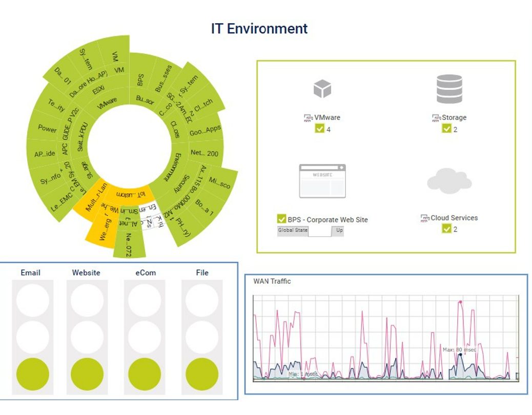Toggle the green checkmark under Storage
Screen dimensions: 532x415
coord(446,129)
